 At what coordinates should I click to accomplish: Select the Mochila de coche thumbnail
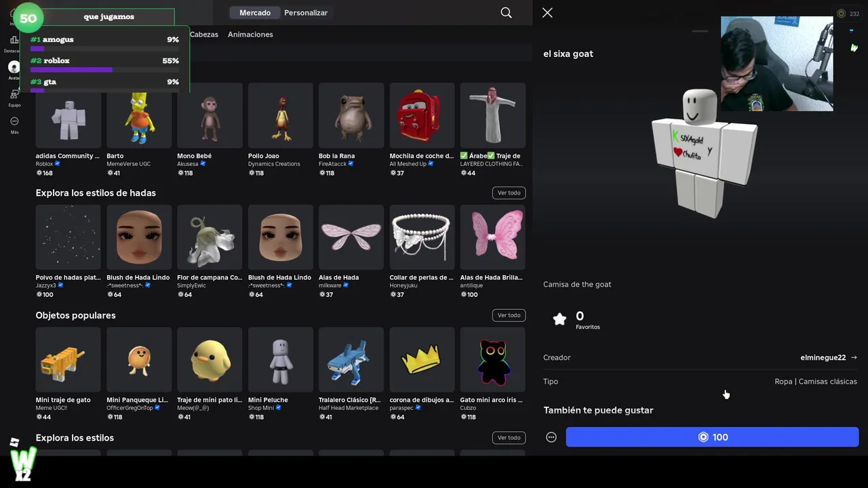(422, 116)
